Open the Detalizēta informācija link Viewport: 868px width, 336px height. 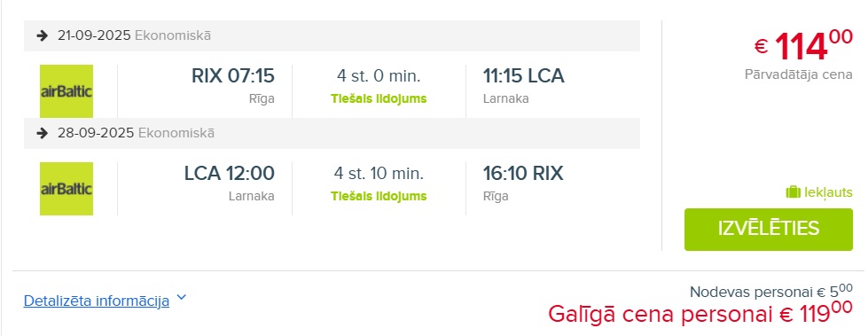click(x=97, y=301)
